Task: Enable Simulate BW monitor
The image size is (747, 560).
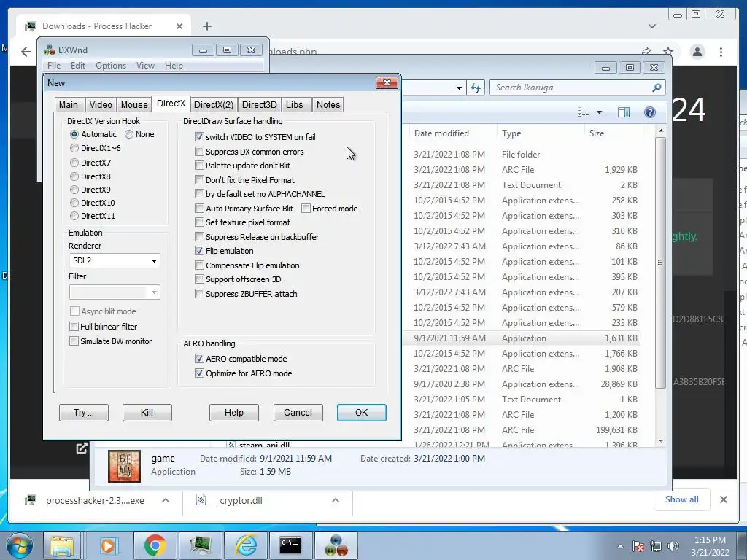Action: (x=74, y=341)
